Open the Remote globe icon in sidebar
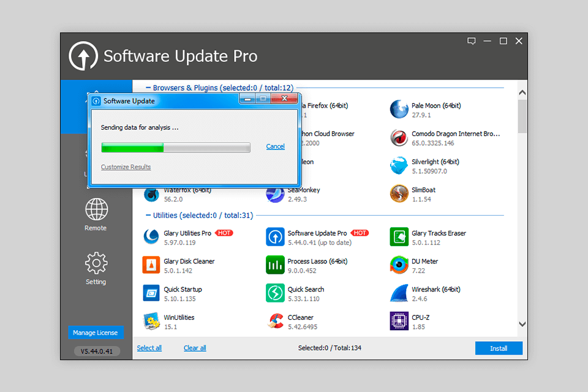 96,209
